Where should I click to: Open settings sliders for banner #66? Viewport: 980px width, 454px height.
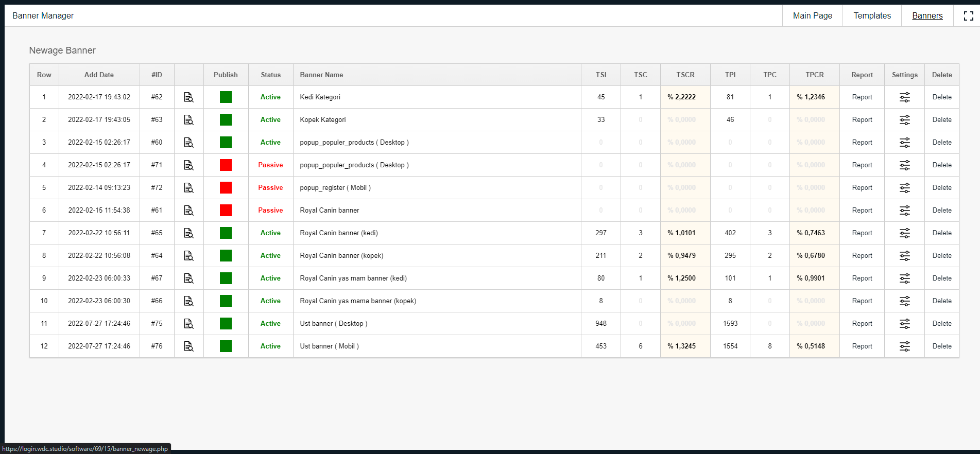905,301
